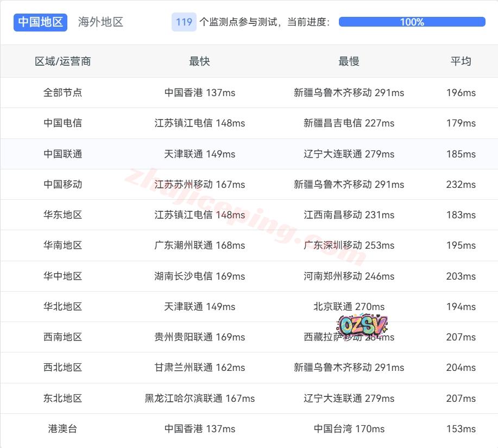Click the 153ms average value
Image resolution: width=498 pixels, height=448 pixels.
pos(461,429)
